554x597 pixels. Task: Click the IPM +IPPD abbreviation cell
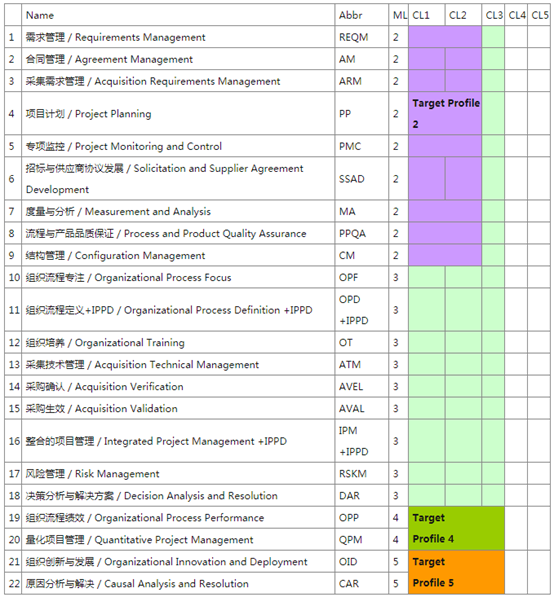click(362, 441)
